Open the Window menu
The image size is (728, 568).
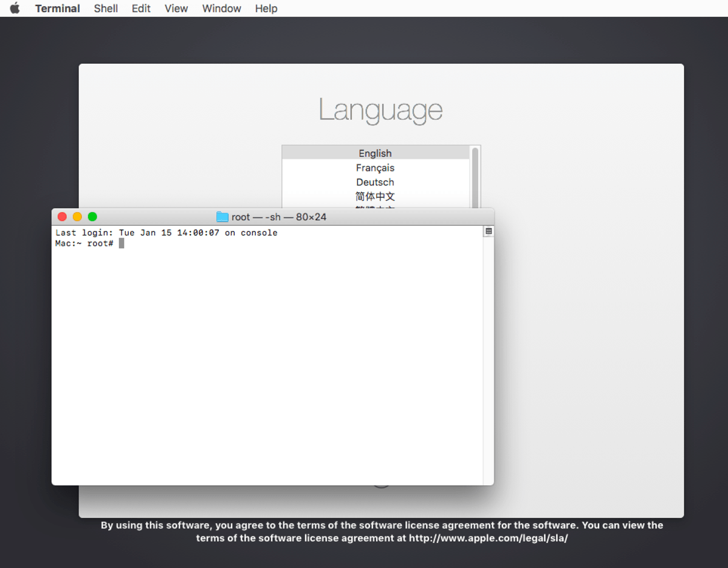tap(221, 8)
